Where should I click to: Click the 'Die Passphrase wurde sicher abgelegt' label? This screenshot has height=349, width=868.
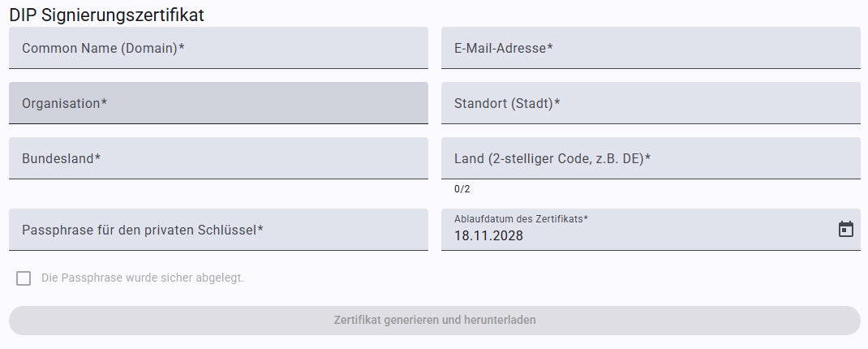coord(143,278)
